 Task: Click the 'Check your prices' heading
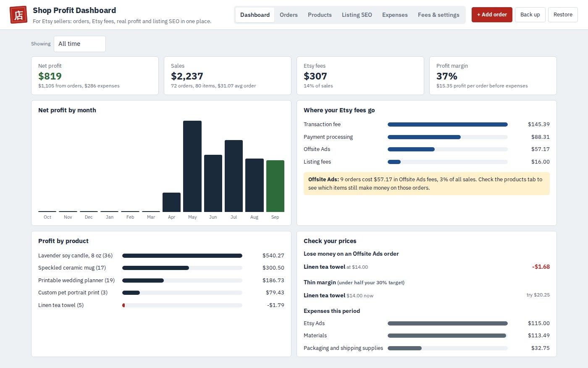[330, 241]
